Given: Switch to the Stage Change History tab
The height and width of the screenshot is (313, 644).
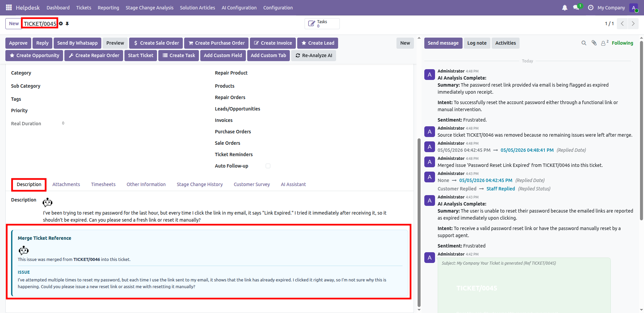Looking at the screenshot, I should click(x=200, y=184).
